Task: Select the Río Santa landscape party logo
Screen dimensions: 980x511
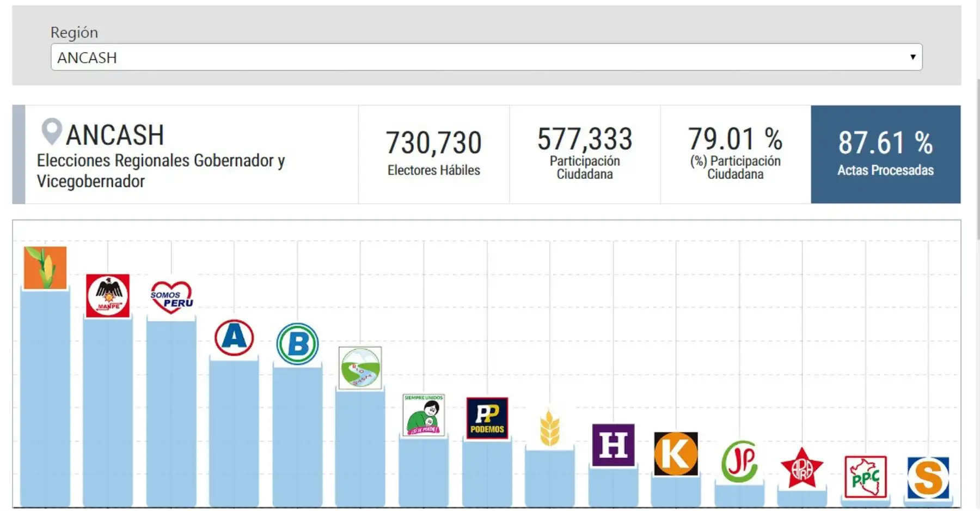Action: [360, 368]
